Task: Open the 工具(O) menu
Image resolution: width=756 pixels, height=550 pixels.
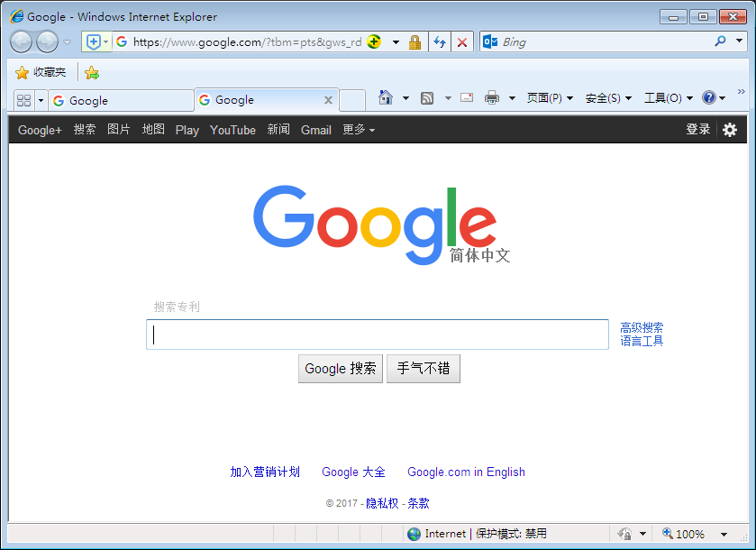Action: click(x=669, y=98)
